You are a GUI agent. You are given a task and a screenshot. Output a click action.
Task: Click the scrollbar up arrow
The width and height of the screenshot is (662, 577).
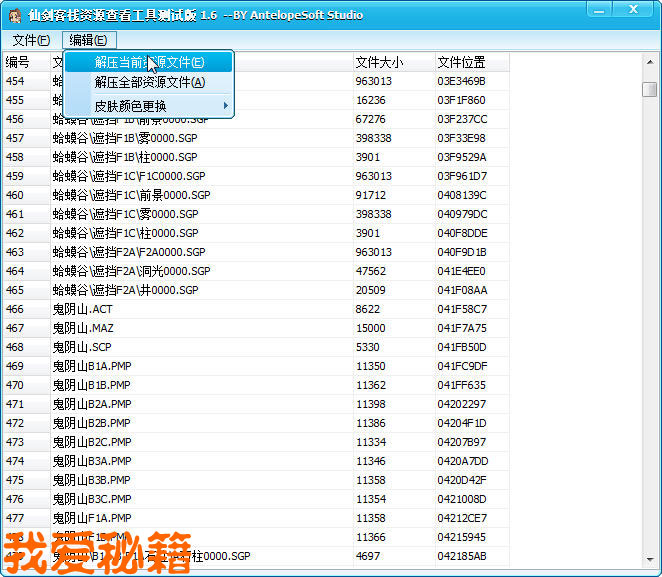click(650, 63)
